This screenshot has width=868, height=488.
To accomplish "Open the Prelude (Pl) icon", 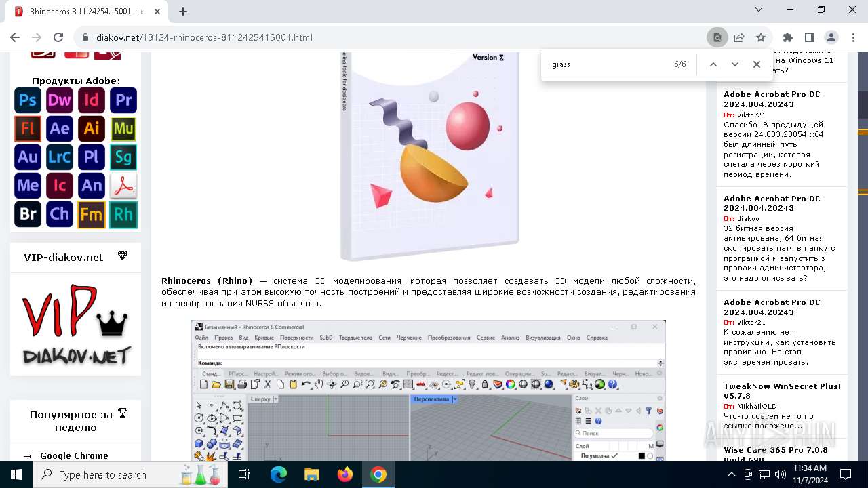I will click(92, 157).
